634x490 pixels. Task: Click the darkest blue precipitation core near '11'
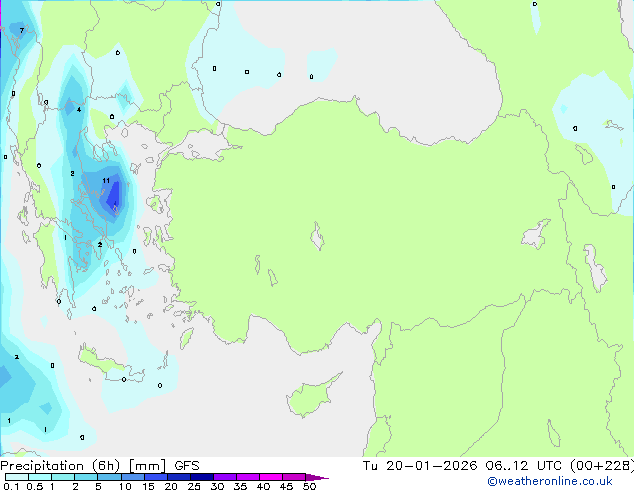point(114,198)
